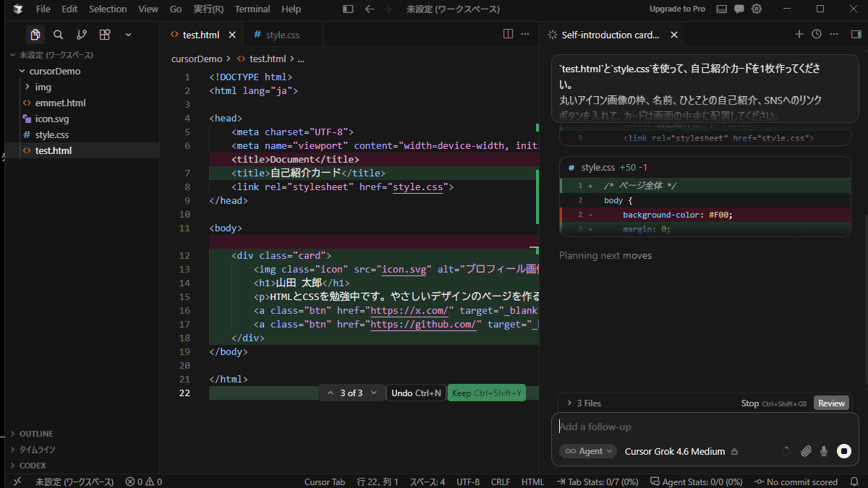Go back with the left arrow
The height and width of the screenshot is (488, 868).
370,9
